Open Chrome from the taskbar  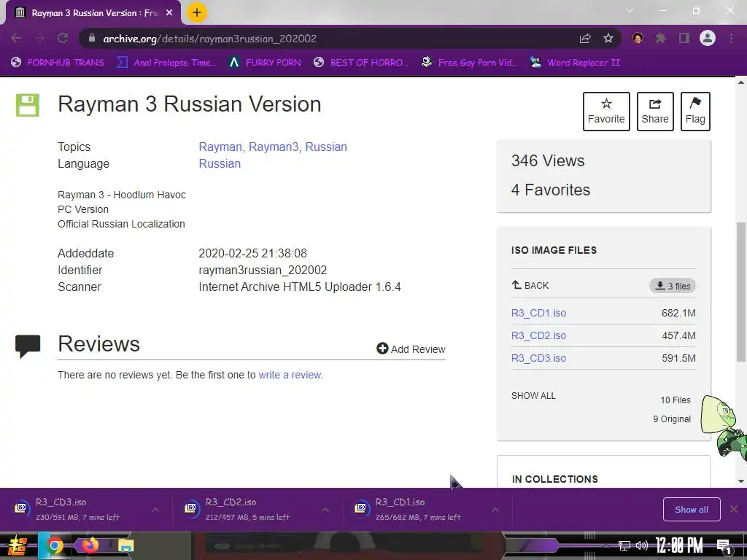[x=54, y=545]
